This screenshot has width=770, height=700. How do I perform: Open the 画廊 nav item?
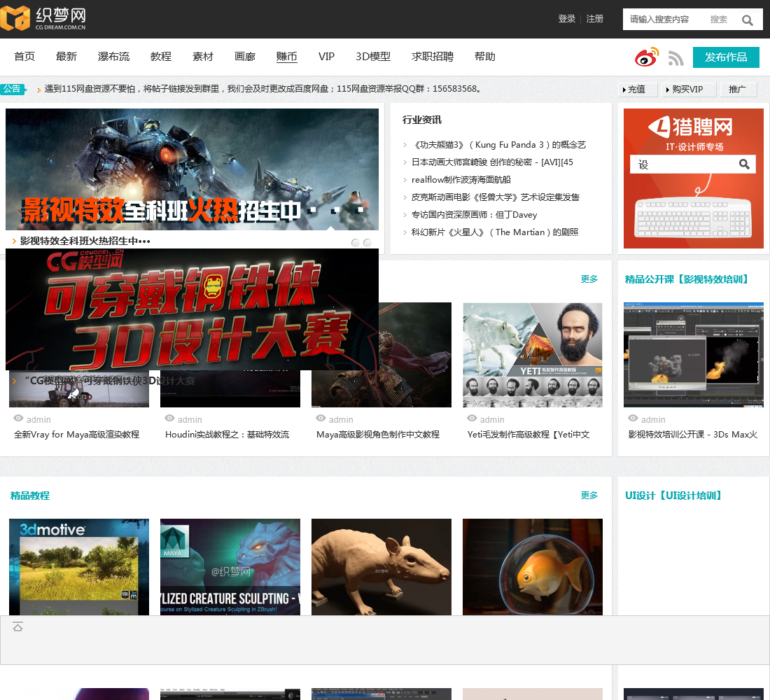click(245, 57)
